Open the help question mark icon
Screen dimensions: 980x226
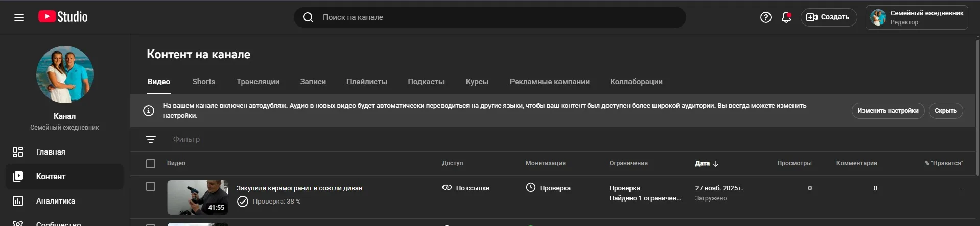765,17
